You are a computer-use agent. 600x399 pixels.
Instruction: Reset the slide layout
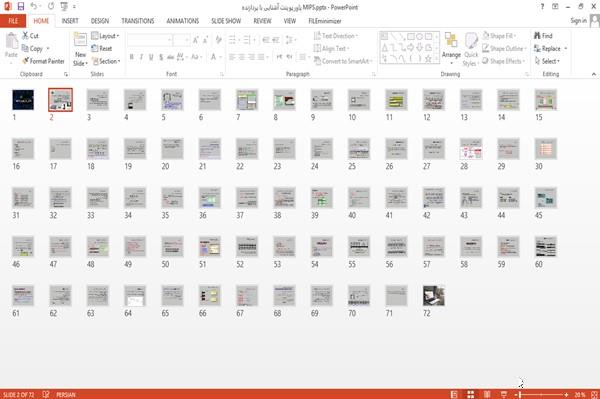pos(102,49)
